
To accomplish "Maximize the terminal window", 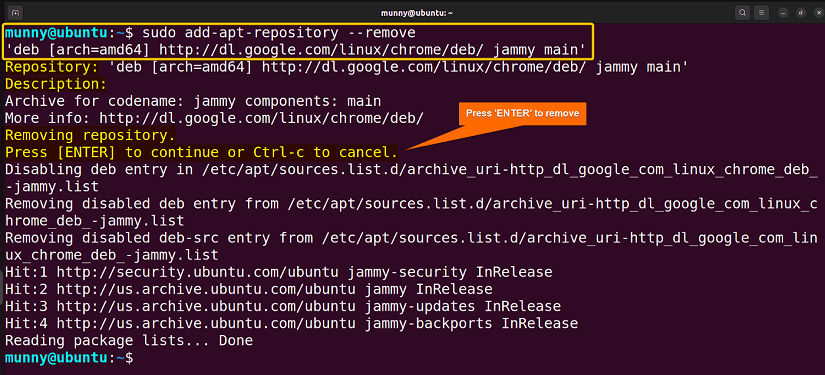I will click(x=800, y=13).
